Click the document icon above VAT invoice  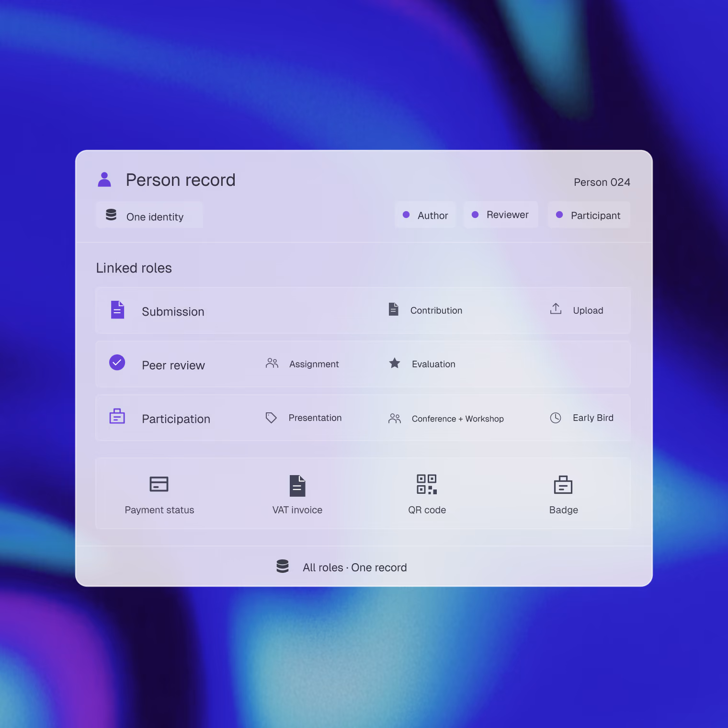297,486
